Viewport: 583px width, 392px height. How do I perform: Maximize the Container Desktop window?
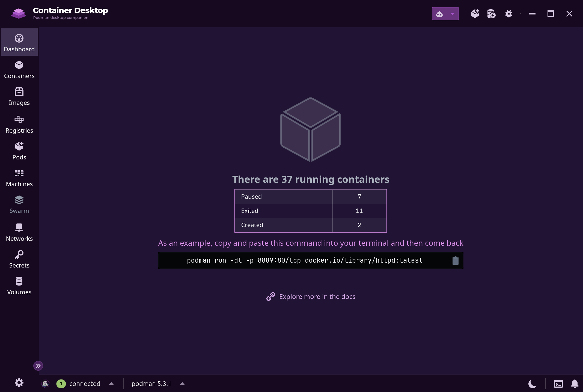[x=551, y=14]
